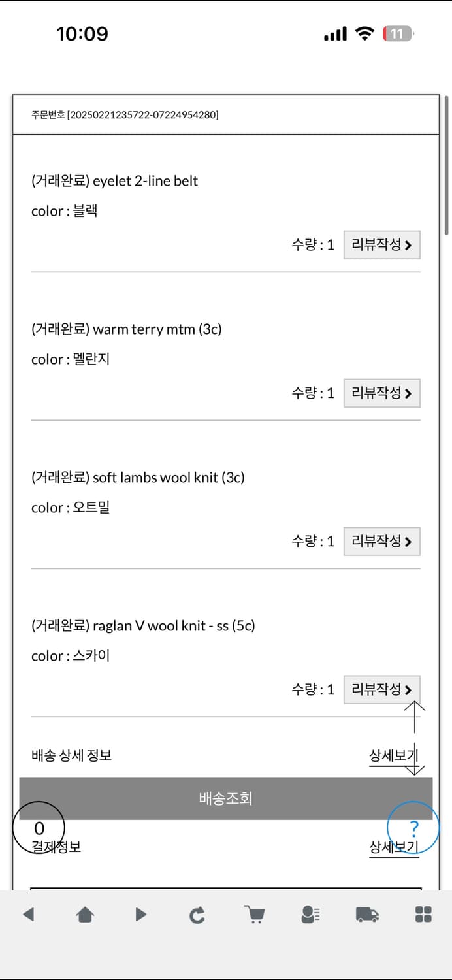Navigate back using the left arrow icon
This screenshot has width=452, height=980.
[x=28, y=915]
